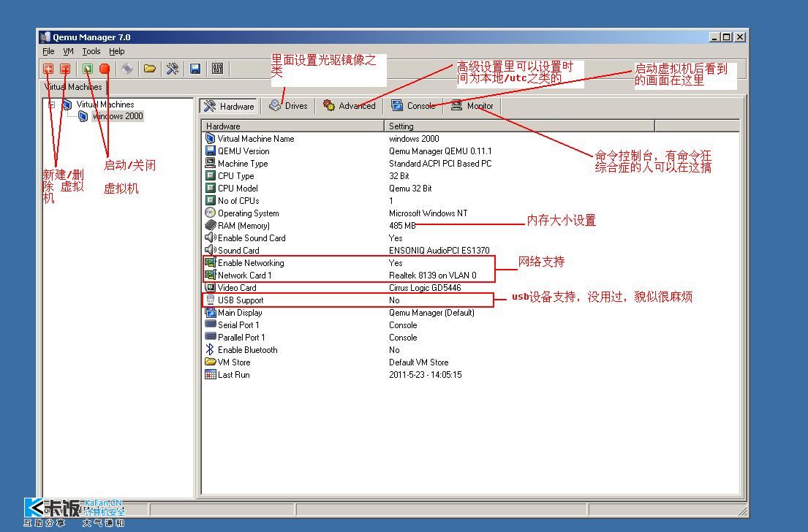Click the card icon beside Enable Networking
Screen dimensions: 808x532
[211, 262]
